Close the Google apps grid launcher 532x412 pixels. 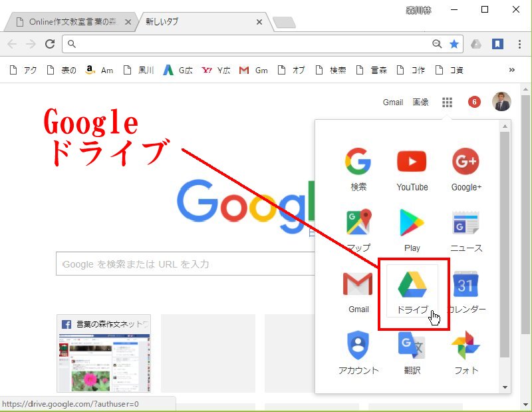tap(447, 102)
